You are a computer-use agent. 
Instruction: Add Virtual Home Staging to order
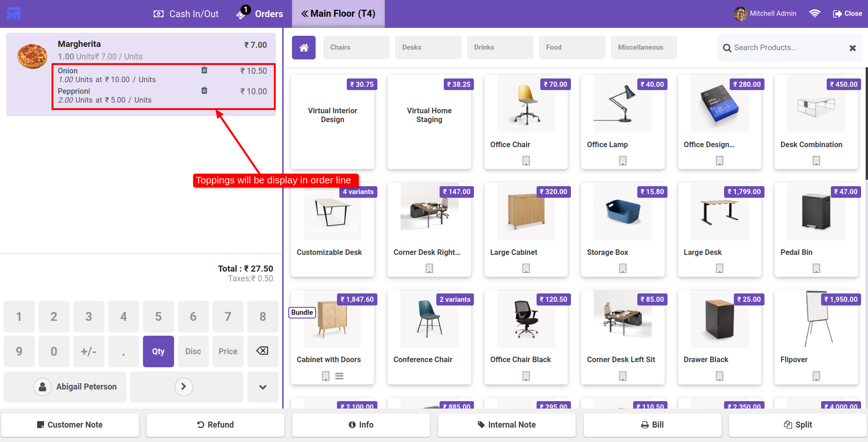(429, 122)
